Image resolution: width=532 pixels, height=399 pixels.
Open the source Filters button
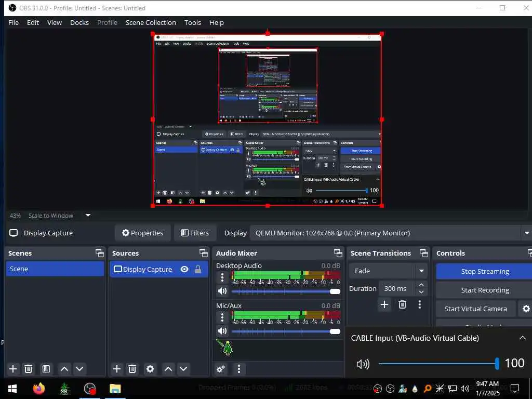point(195,233)
